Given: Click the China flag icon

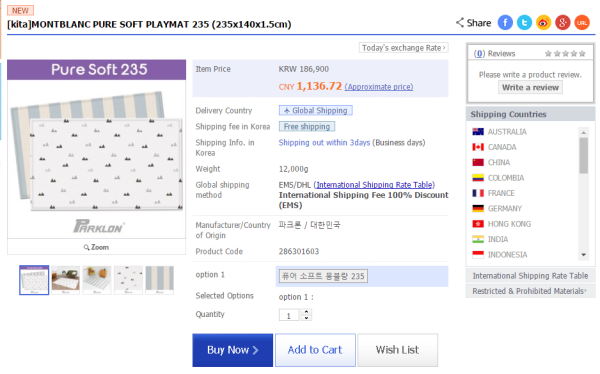Looking at the screenshot, I should point(478,162).
